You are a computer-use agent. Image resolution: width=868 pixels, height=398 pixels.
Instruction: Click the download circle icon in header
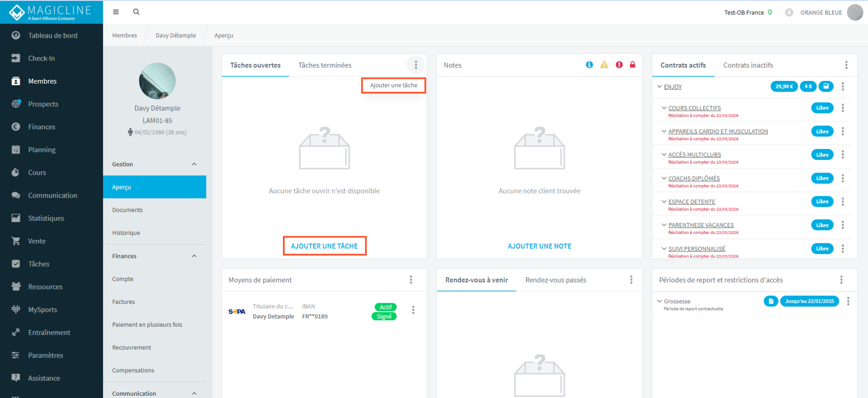click(789, 12)
